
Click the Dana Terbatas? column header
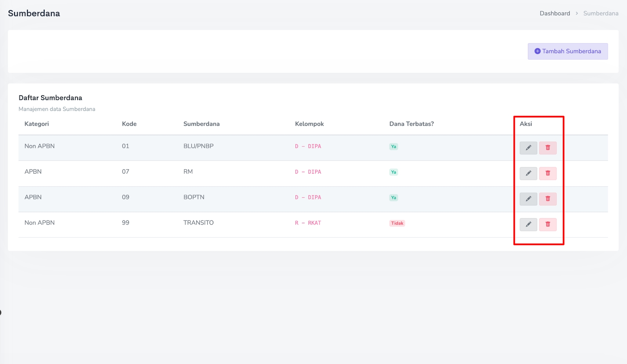(x=411, y=124)
